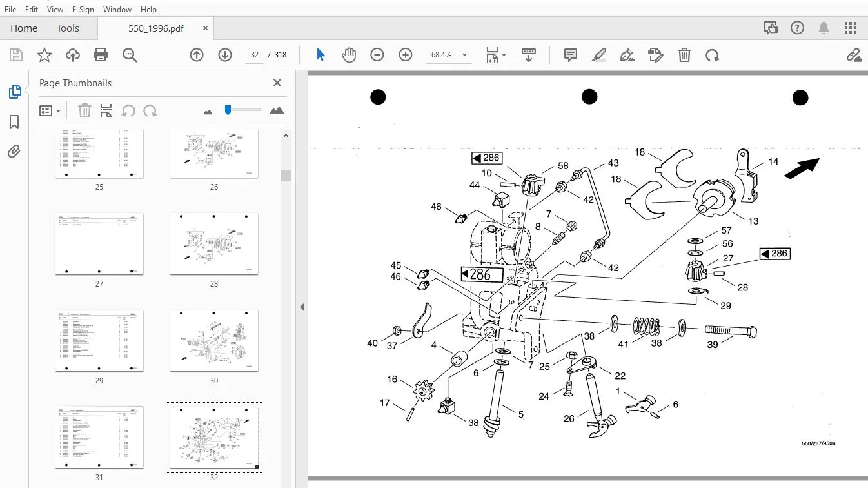Select page 26 thumbnail
Image resolution: width=868 pixels, height=488 pixels.
[x=214, y=154]
